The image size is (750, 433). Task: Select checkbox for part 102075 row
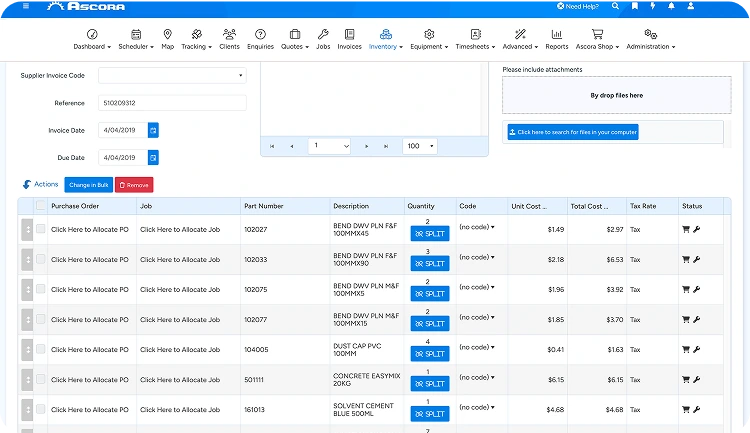[x=41, y=289]
